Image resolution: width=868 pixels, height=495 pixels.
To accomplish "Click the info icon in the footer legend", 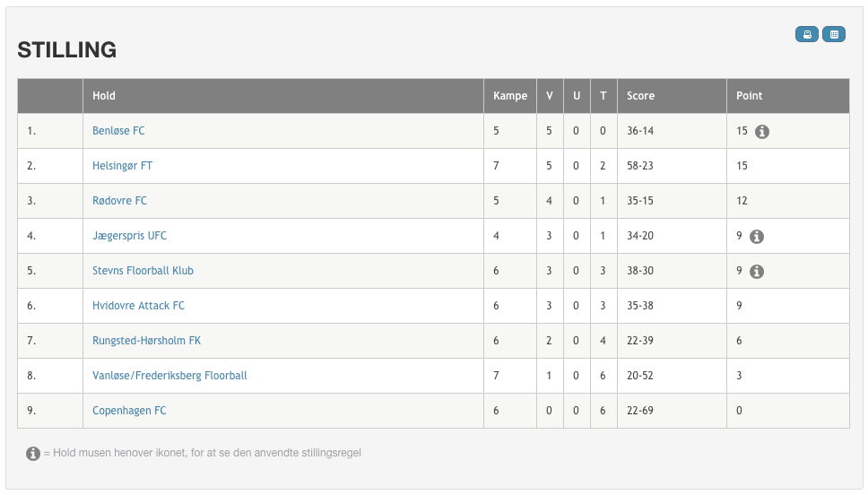I will tap(33, 454).
